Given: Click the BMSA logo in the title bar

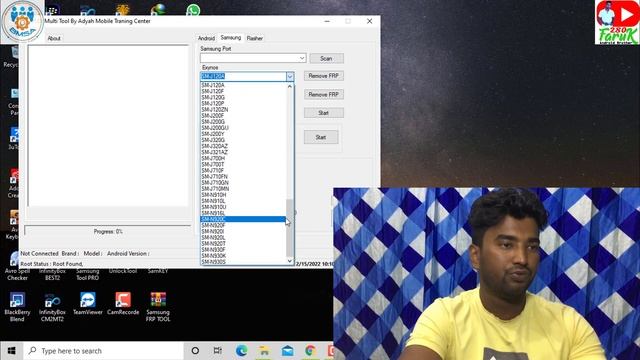Looking at the screenshot, I should 22,21.
